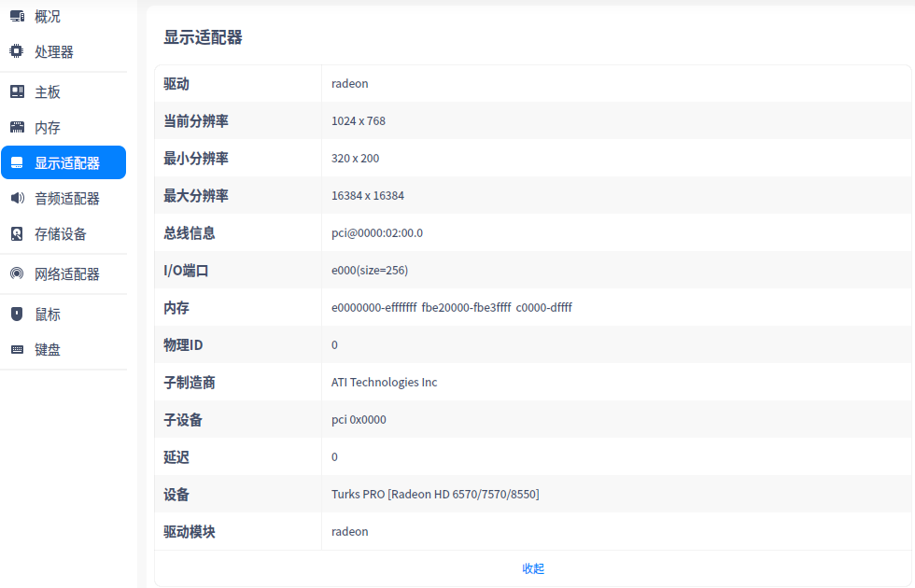This screenshot has height=588, width=915.
Task: Click the 子制造商 label
Action: [x=189, y=382]
